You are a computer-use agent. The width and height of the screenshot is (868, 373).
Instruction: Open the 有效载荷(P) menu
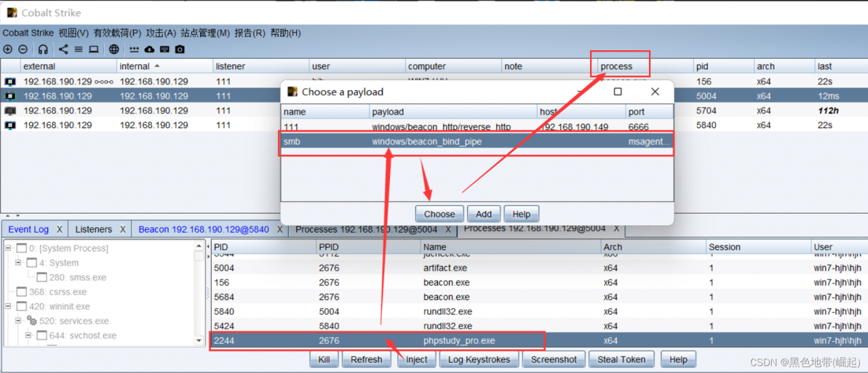[x=117, y=33]
